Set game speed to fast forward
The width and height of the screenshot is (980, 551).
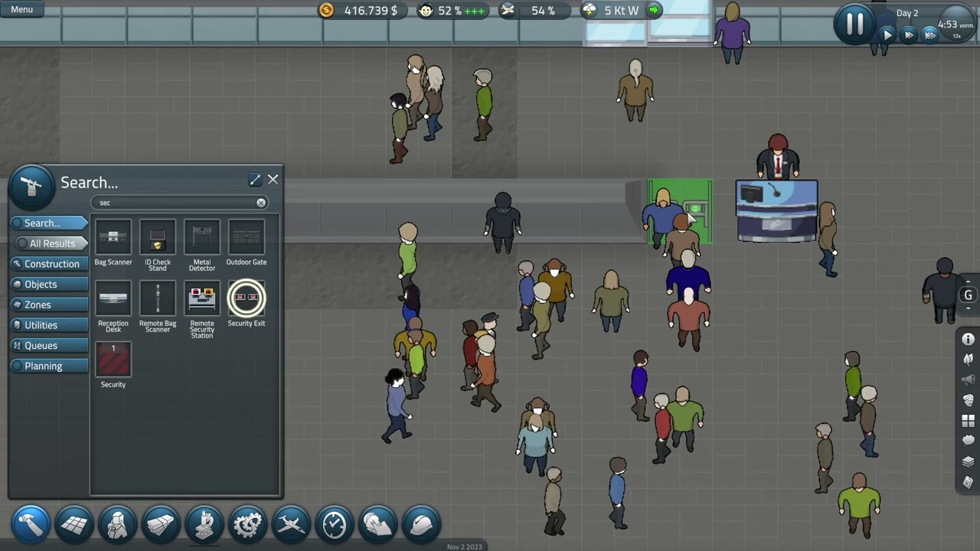point(909,34)
